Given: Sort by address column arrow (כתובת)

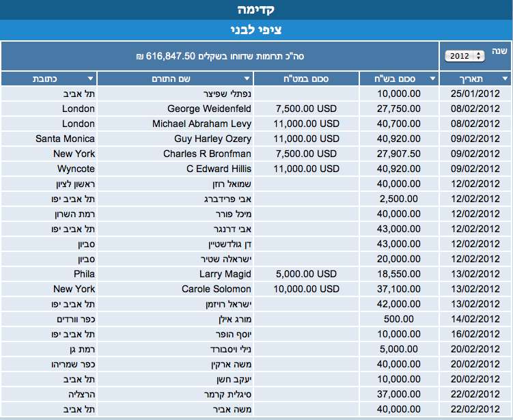Looking at the screenshot, I should [91, 79].
